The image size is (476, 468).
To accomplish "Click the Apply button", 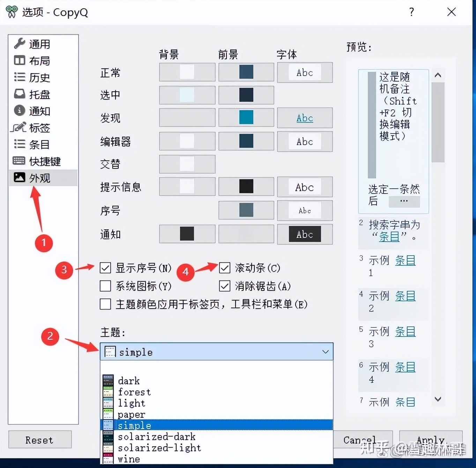I will [x=431, y=439].
